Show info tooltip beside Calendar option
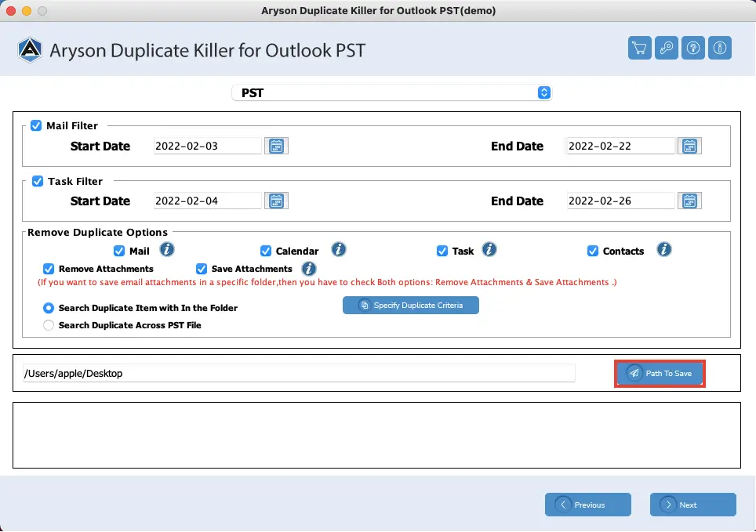The height and width of the screenshot is (532, 756). [x=339, y=250]
